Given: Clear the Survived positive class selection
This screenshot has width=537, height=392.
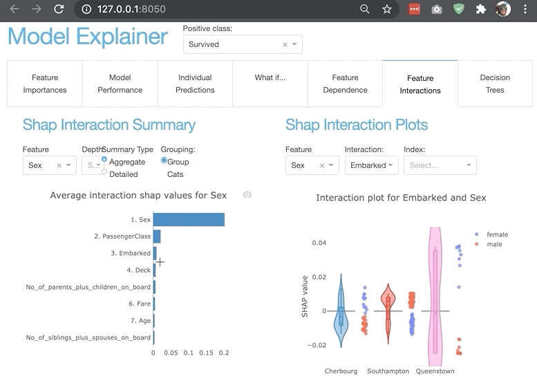Looking at the screenshot, I should point(285,44).
